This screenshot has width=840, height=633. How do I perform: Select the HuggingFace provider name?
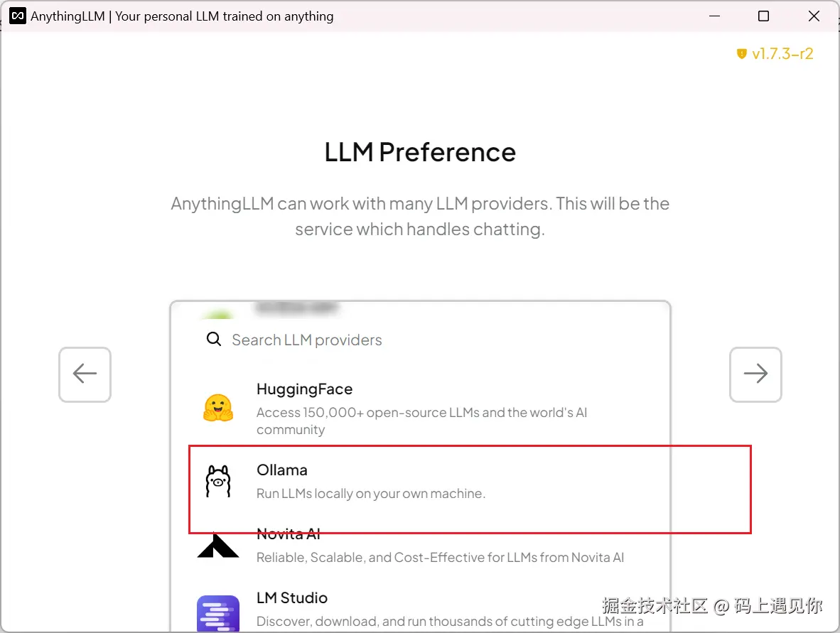tap(304, 389)
